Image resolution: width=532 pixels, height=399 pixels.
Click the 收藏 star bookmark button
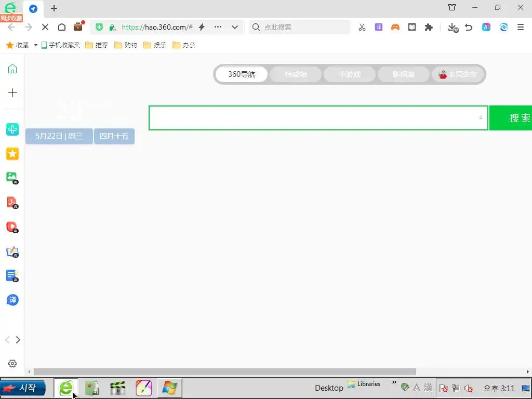[x=18, y=45]
